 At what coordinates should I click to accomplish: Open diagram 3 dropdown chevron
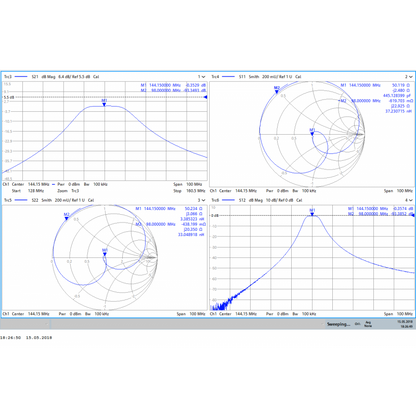pyautogui.click(x=203, y=200)
